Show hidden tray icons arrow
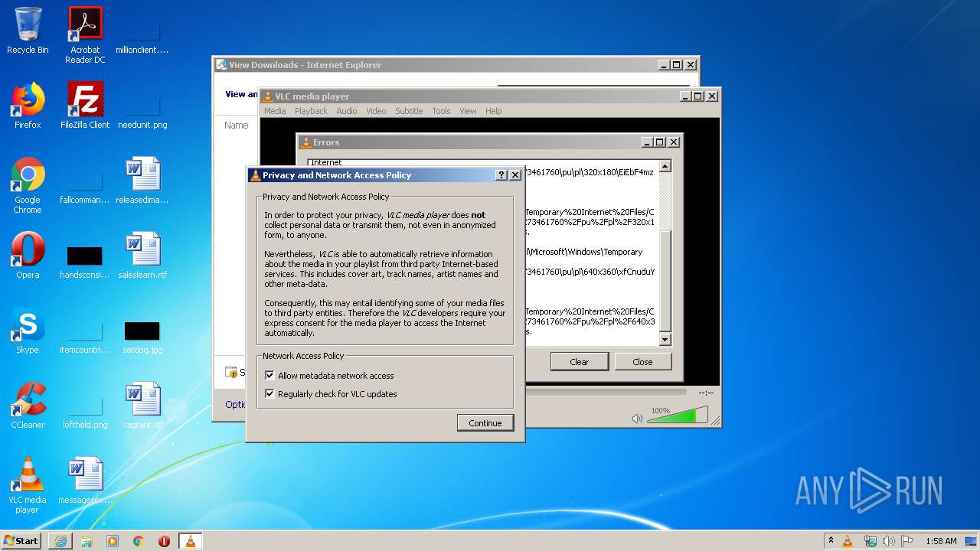This screenshot has height=551, width=980. pos(831,541)
